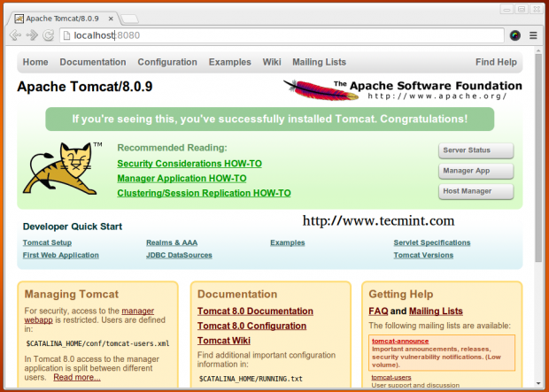Open the Tomcat Versions link
The height and width of the screenshot is (392, 549).
[x=423, y=255]
